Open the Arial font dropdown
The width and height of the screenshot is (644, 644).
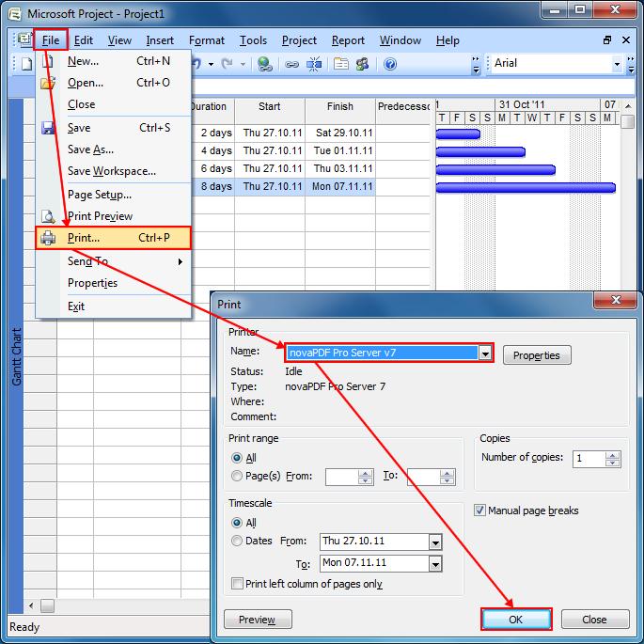[618, 64]
